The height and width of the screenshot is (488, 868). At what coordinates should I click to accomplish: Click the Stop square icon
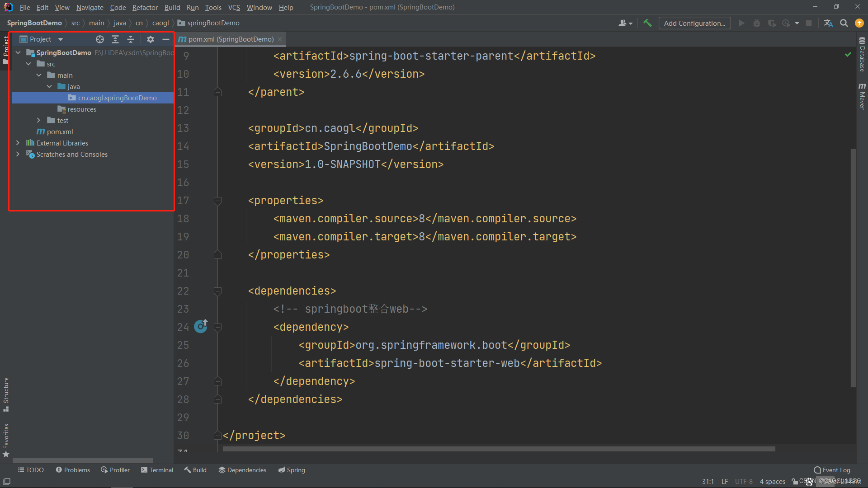point(809,23)
